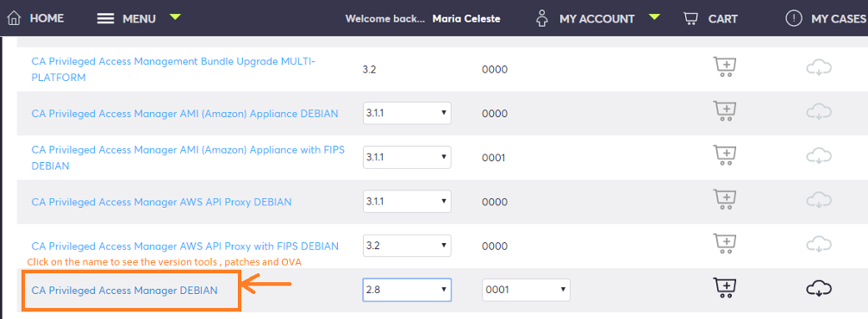Open MY ACCOUNT menu label

pos(596,19)
